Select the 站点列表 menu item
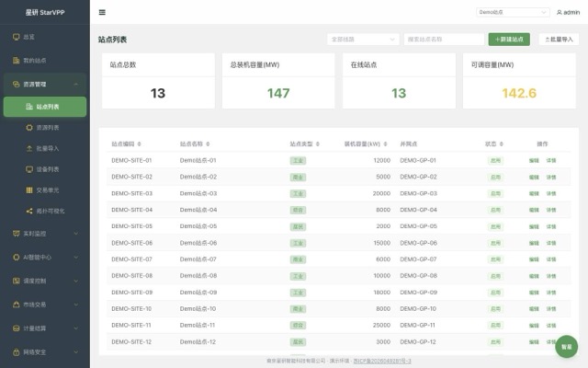 pyautogui.click(x=45, y=107)
